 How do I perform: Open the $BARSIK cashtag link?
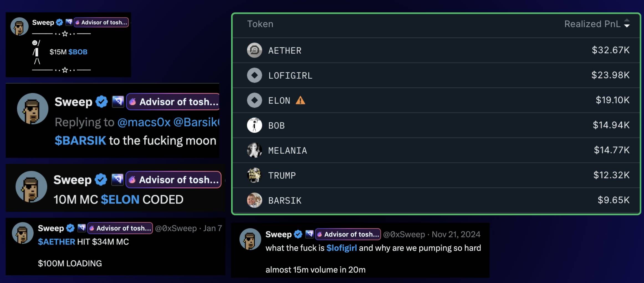[80, 141]
